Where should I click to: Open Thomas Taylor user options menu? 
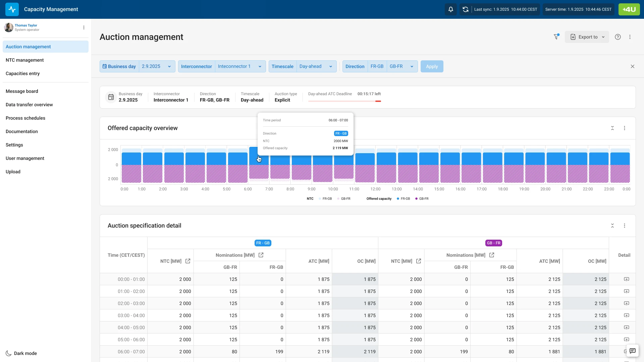click(x=84, y=27)
